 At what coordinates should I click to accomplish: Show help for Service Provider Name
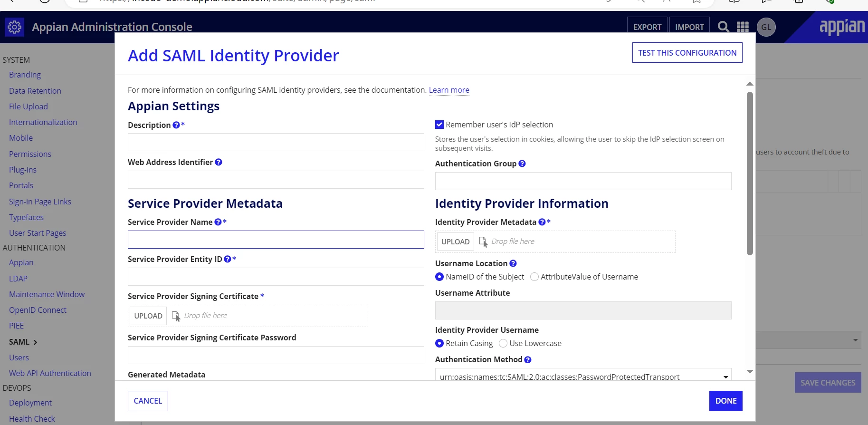[218, 222]
